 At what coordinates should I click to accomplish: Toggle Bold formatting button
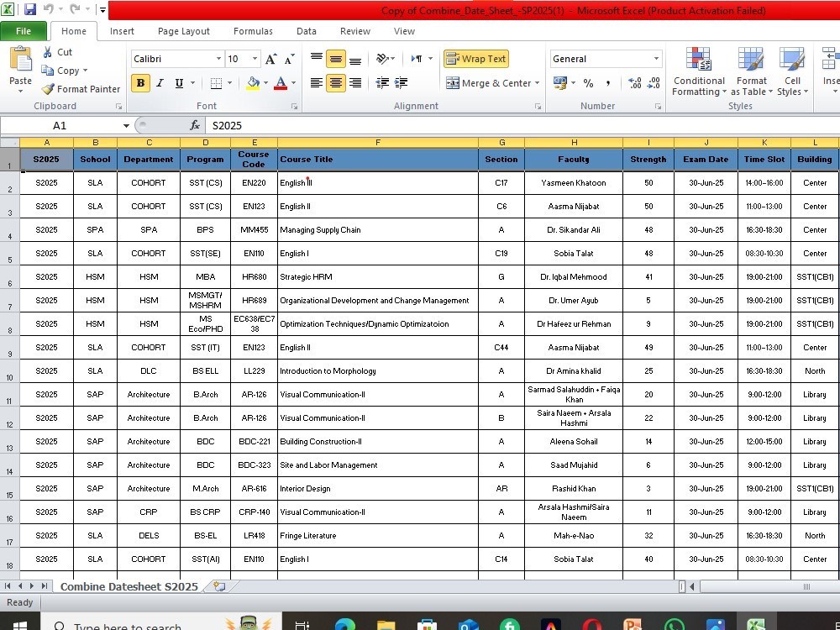click(140, 83)
